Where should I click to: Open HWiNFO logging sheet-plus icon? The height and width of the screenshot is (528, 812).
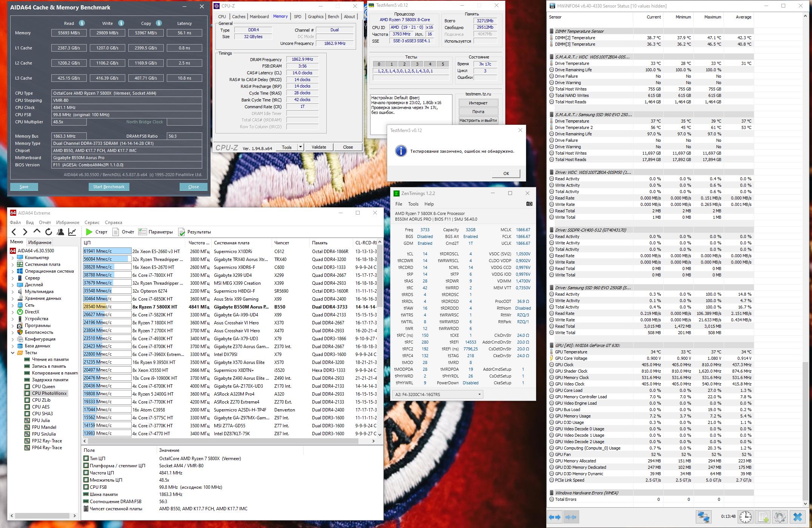click(x=763, y=517)
